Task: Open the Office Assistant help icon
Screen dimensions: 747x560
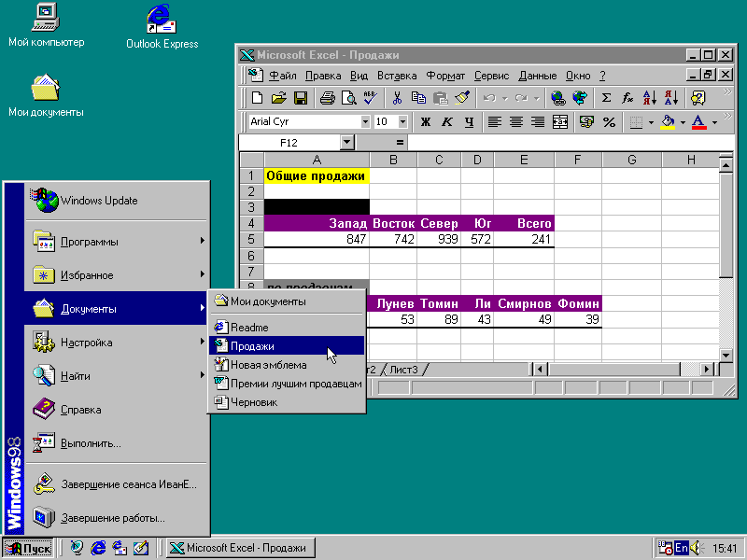Action: [698, 98]
